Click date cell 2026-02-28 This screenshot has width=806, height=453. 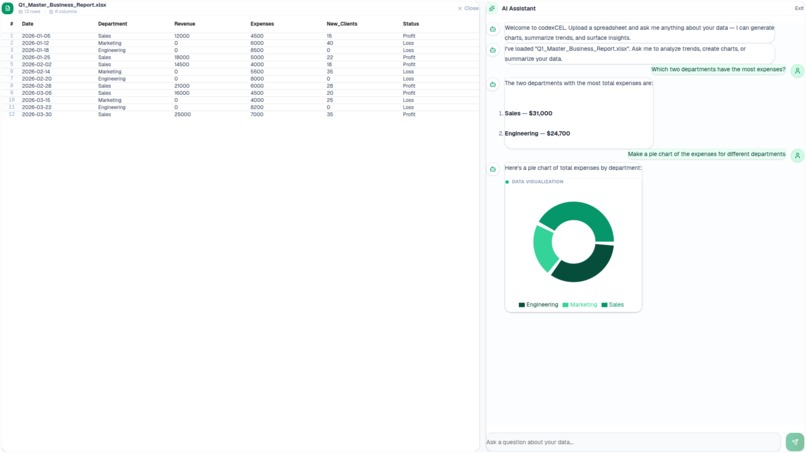36,86
